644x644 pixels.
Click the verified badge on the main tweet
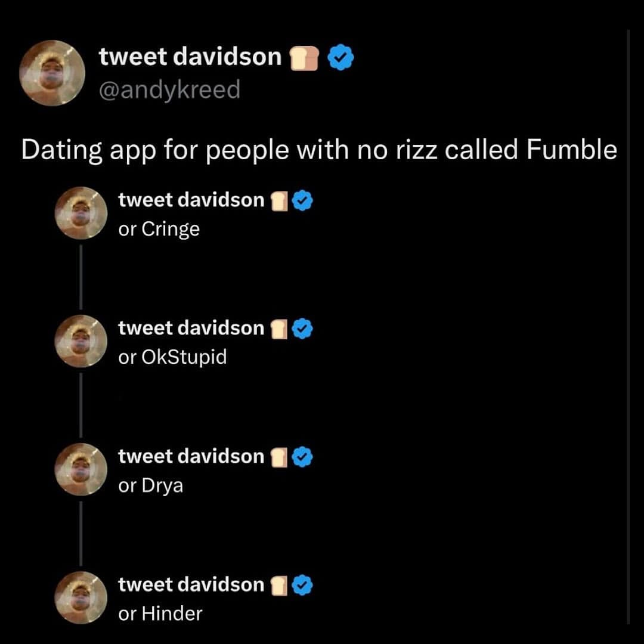341,58
